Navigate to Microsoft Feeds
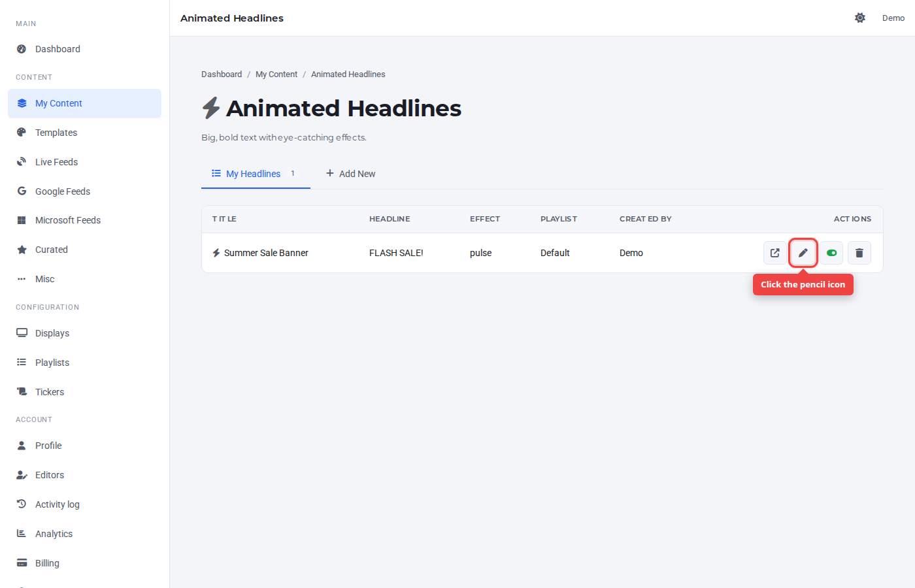Image resolution: width=915 pixels, height=588 pixels. 84,220
